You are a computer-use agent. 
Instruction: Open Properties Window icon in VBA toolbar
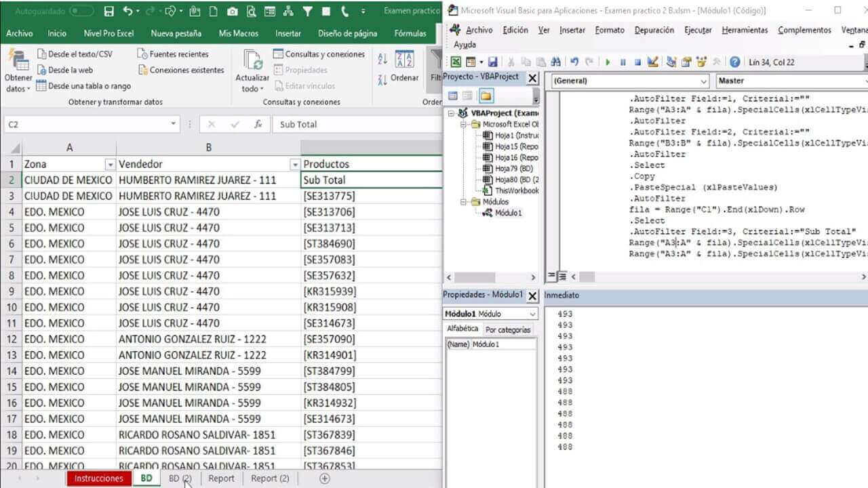[686, 62]
